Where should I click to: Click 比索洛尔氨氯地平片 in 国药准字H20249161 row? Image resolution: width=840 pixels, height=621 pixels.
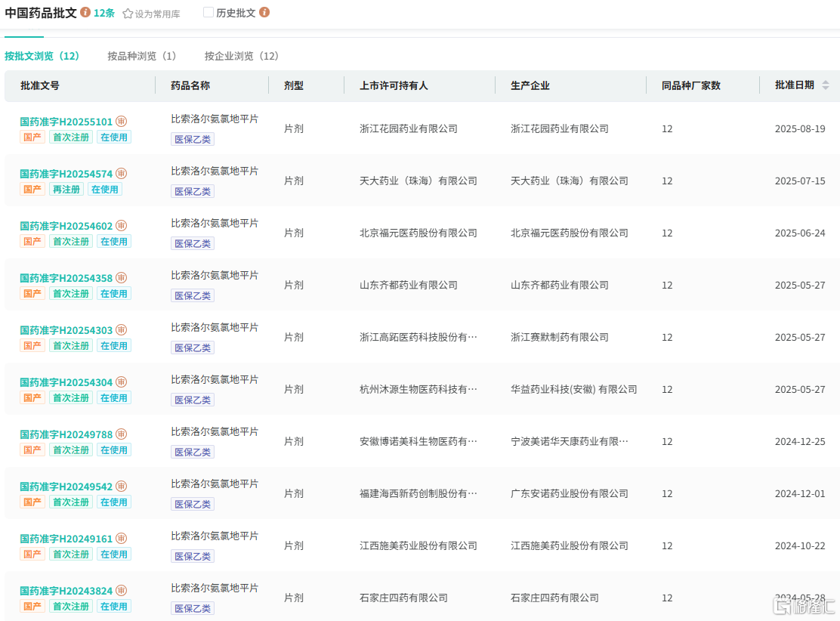click(x=215, y=536)
